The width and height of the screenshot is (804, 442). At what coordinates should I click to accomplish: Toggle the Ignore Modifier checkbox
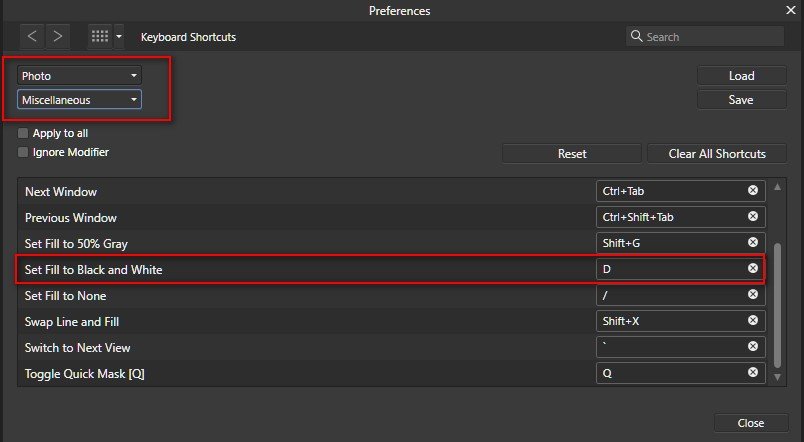point(23,152)
